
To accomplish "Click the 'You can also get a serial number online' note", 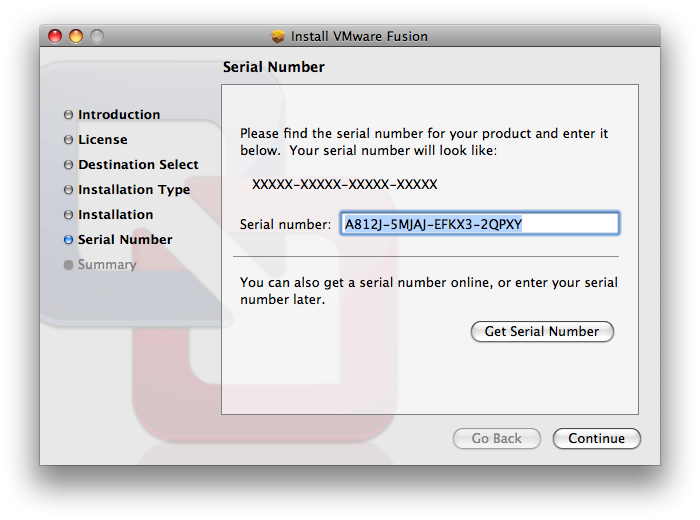I will tap(429, 291).
